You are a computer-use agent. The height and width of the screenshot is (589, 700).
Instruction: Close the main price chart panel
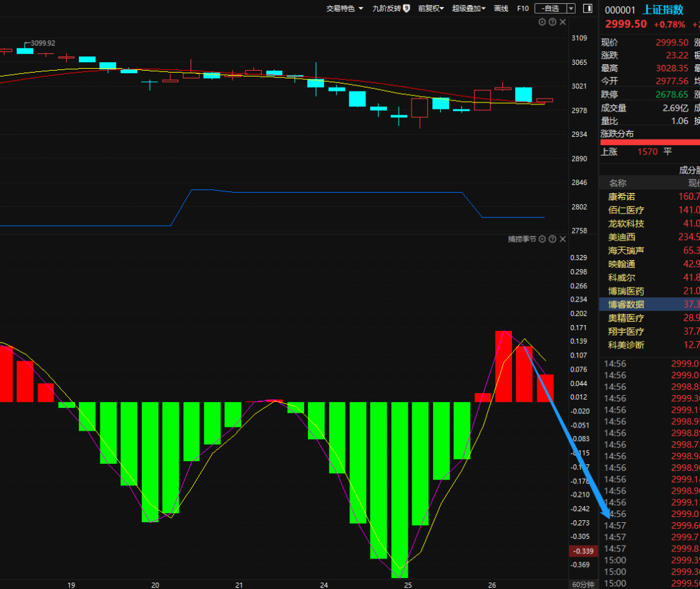point(563,22)
